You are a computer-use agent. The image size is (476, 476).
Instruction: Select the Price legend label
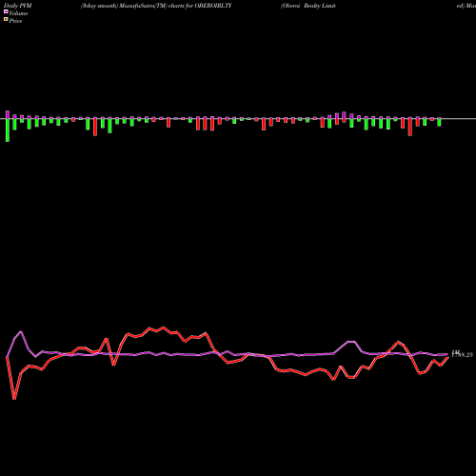click(15, 21)
